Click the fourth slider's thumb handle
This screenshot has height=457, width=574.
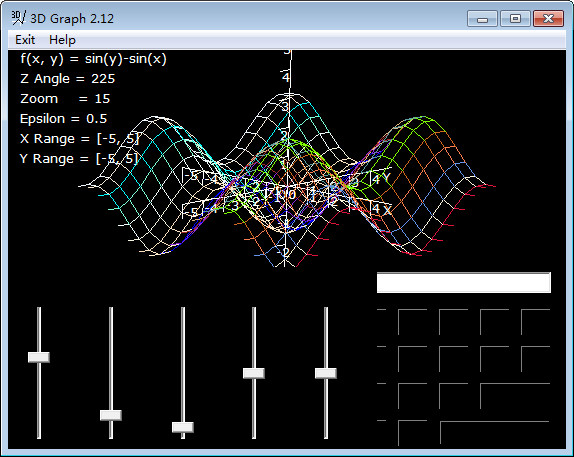254,373
